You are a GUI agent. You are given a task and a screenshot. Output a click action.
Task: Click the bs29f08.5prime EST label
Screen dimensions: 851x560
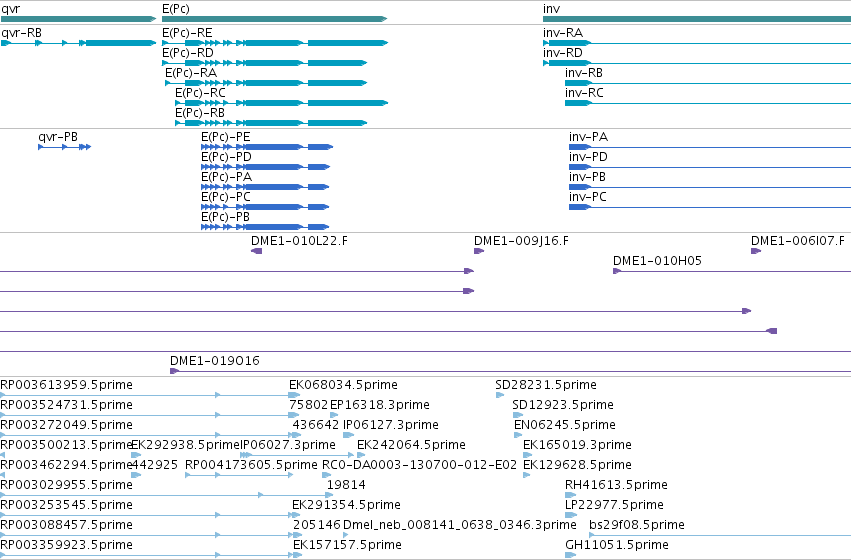pyautogui.click(x=637, y=525)
